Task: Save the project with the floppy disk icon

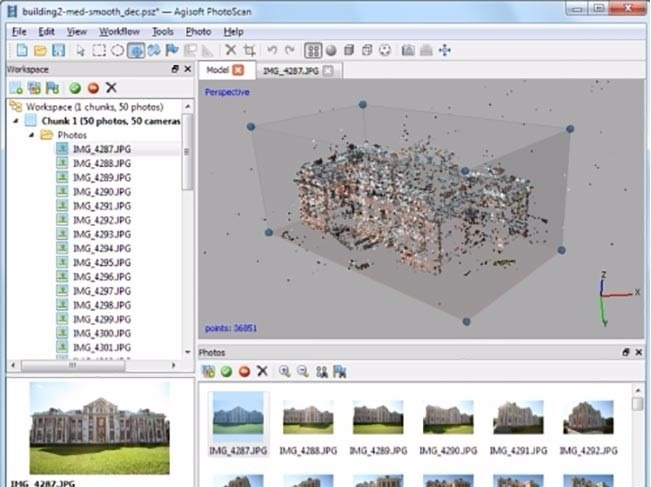Action: [59, 51]
